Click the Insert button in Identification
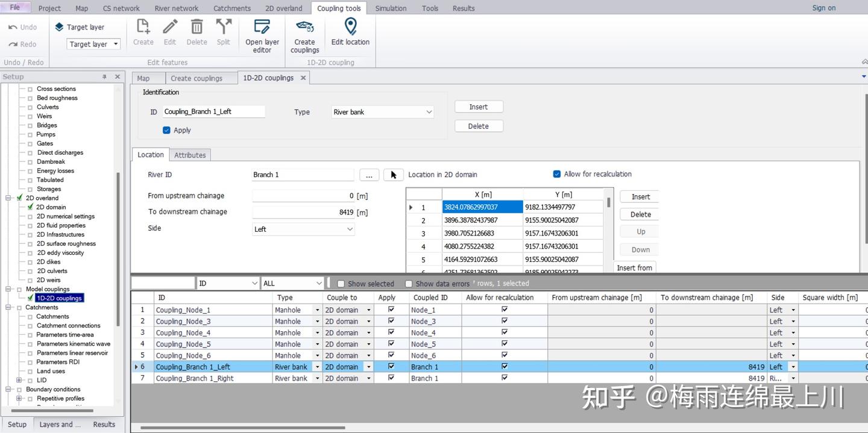This screenshot has height=433, width=868. [478, 106]
